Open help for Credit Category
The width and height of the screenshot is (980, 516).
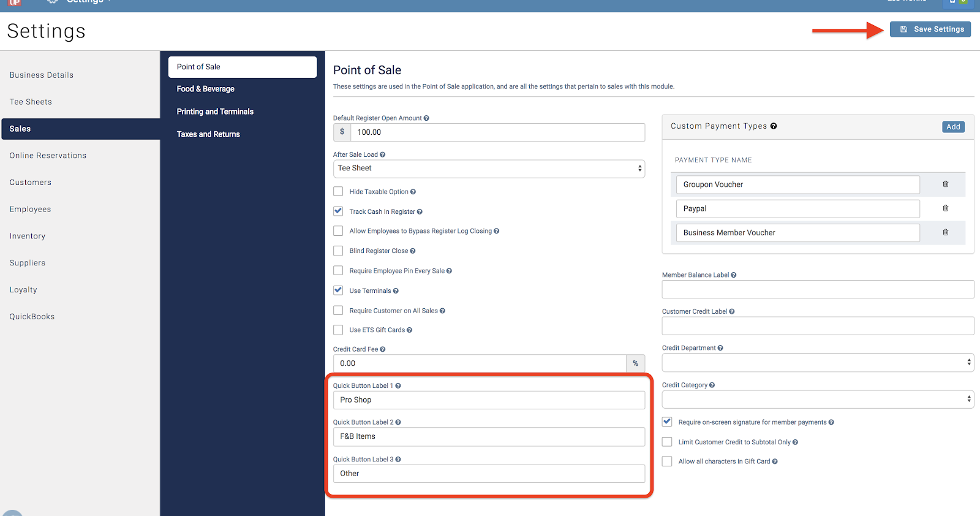[x=712, y=385]
